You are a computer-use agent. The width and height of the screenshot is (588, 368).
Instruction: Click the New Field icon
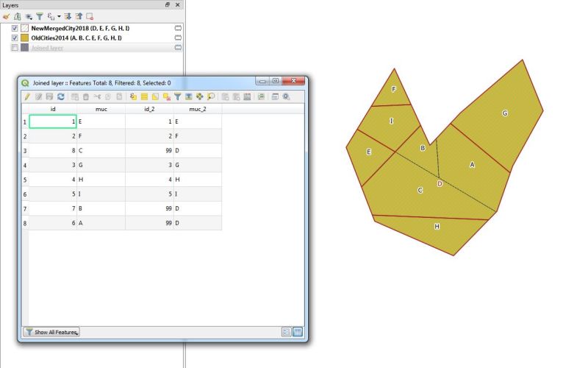(225, 97)
